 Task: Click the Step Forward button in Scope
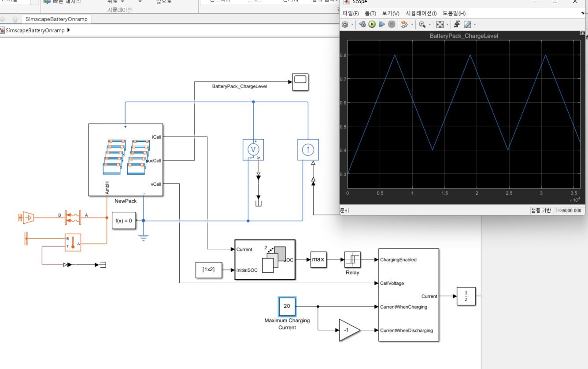pyautogui.click(x=382, y=24)
